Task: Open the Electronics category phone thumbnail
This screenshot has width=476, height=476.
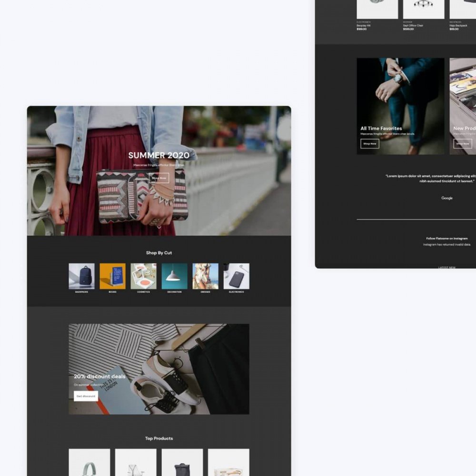Action: tap(236, 276)
